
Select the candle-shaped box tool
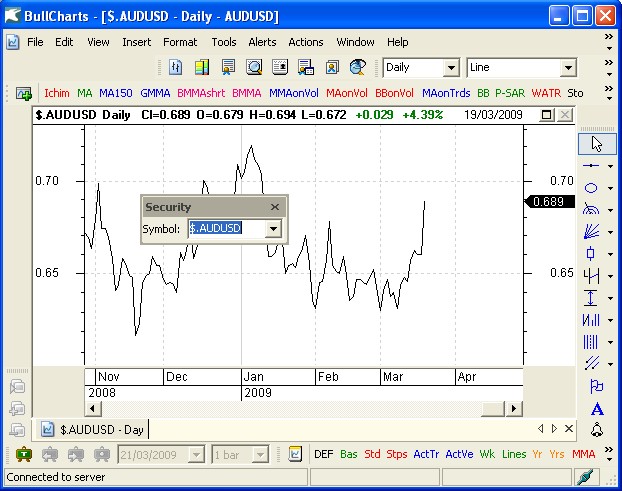(591, 253)
